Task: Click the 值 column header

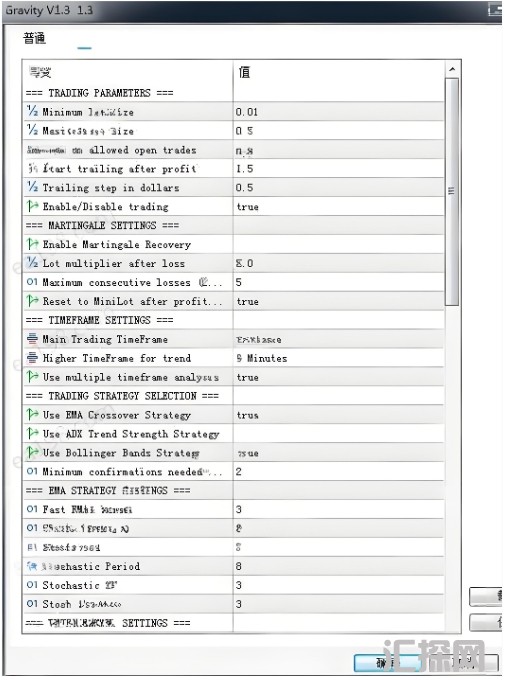Action: coord(338,72)
